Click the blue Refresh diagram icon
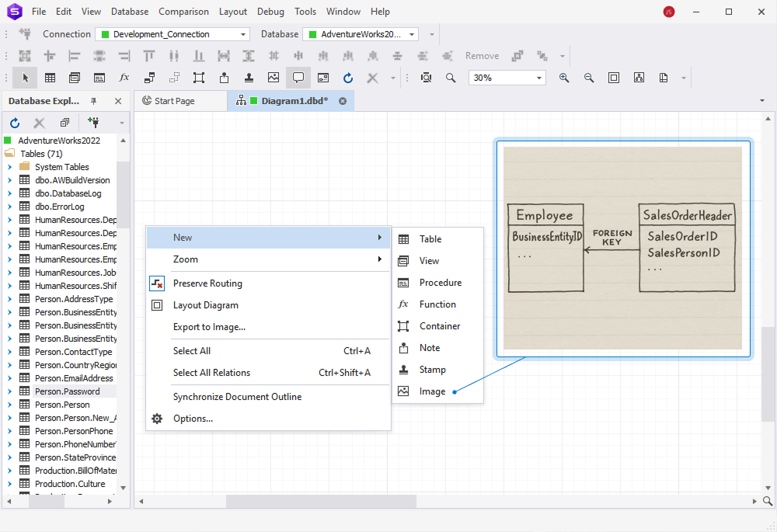This screenshot has width=777, height=532. 347,78
